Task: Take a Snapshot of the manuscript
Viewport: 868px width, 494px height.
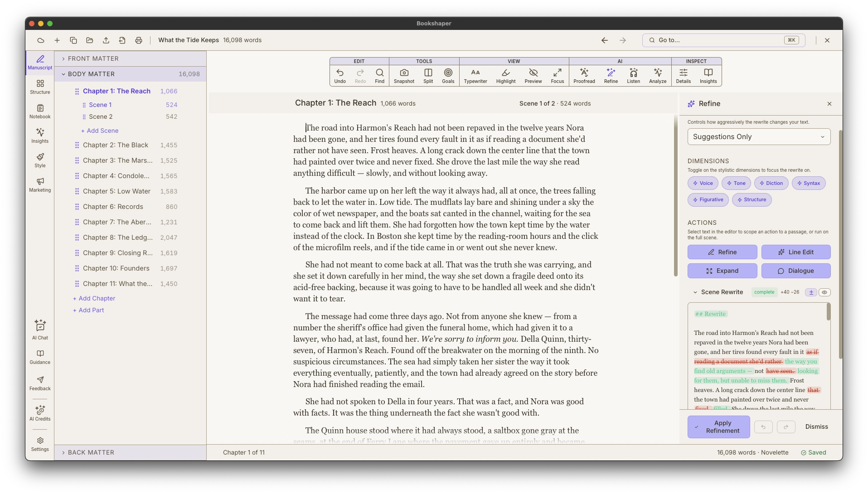Action: (404, 76)
